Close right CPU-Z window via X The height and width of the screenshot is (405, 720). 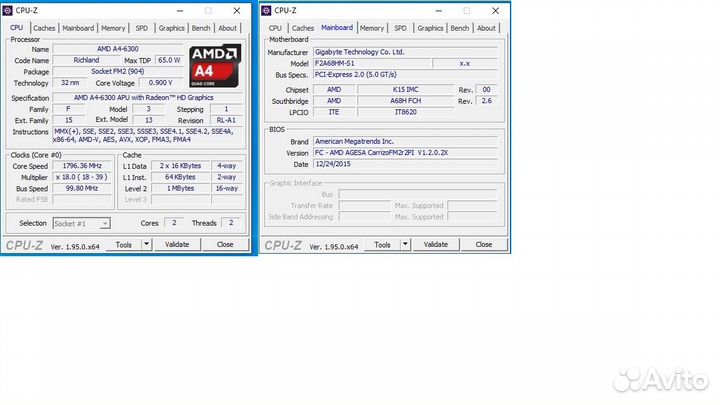(x=495, y=11)
